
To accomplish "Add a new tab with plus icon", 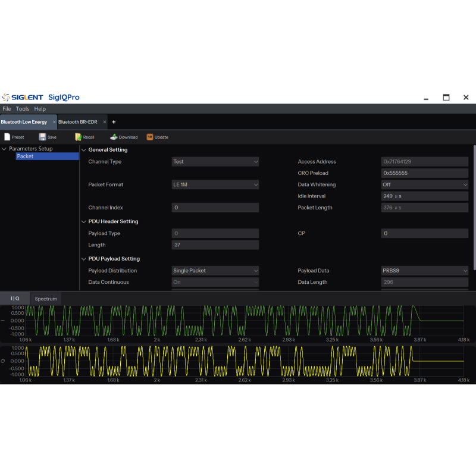I will [114, 122].
